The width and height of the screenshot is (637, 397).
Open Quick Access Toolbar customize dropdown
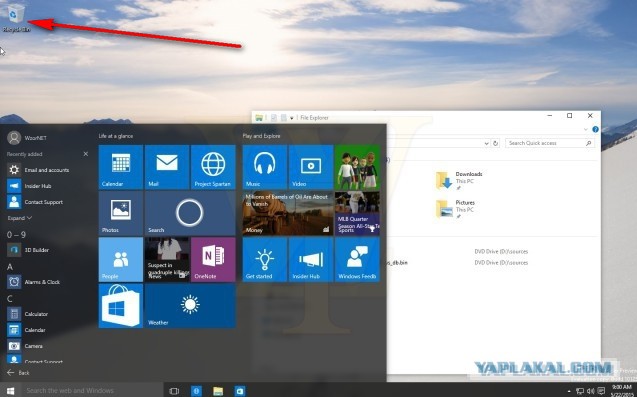291,118
